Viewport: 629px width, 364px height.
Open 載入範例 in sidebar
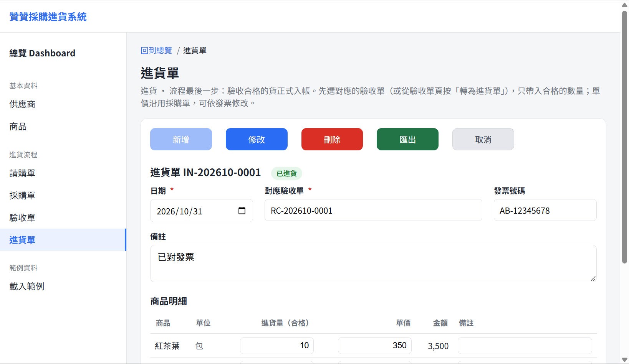coord(27,287)
